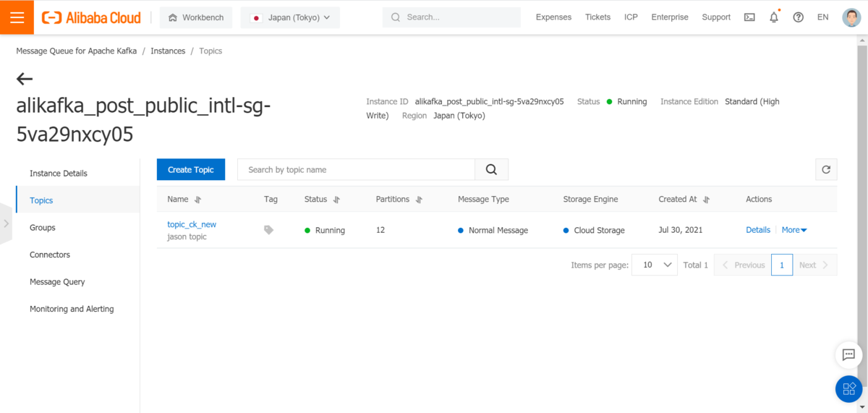Viewport: 868px width, 413px height.
Task: Open the hamburger navigation menu
Action: pos(17,17)
